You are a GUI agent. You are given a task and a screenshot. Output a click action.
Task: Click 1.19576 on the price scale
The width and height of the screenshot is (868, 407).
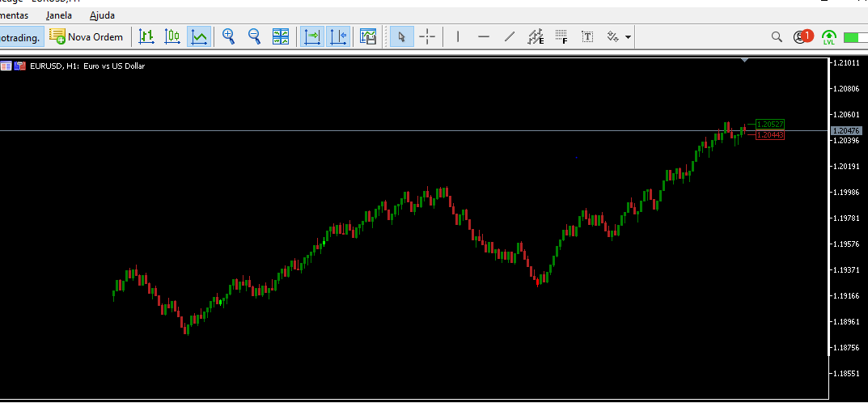846,244
